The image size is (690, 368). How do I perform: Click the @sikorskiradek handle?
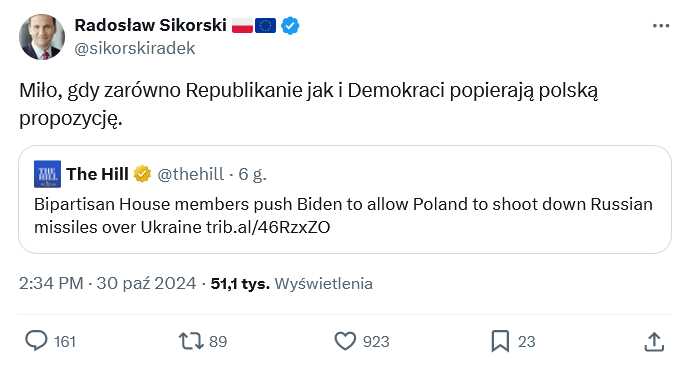(x=135, y=48)
